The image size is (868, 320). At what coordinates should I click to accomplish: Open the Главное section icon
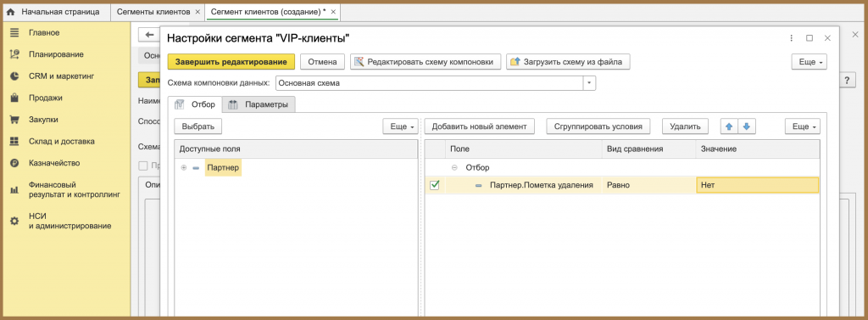coord(14,33)
